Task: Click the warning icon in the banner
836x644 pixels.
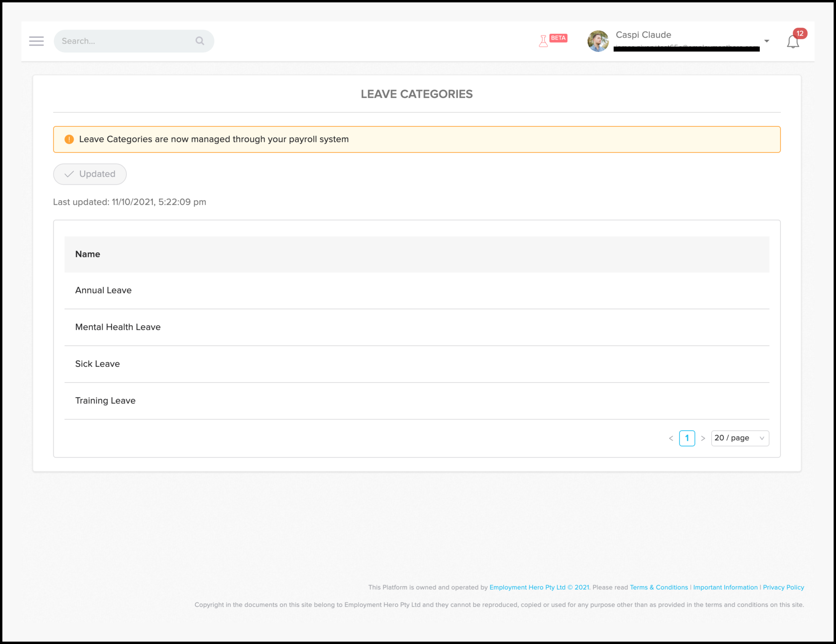Action: pyautogui.click(x=69, y=139)
